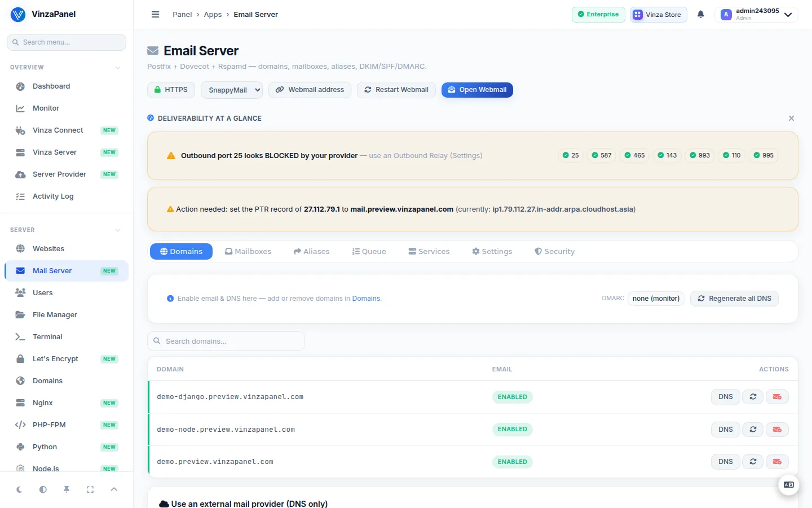Click the Open Webmail button
The height and width of the screenshot is (508, 812).
click(477, 90)
